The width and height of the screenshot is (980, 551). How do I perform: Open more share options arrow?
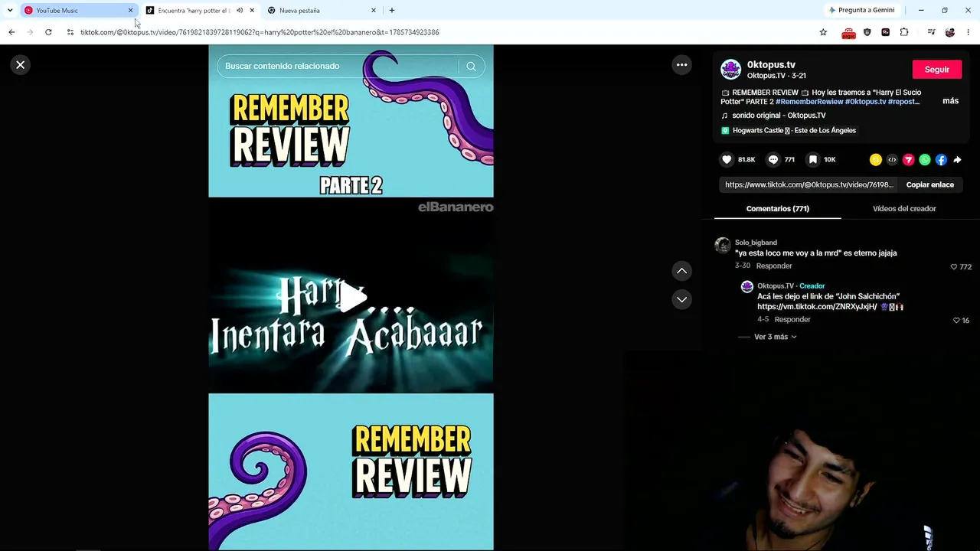pyautogui.click(x=957, y=160)
